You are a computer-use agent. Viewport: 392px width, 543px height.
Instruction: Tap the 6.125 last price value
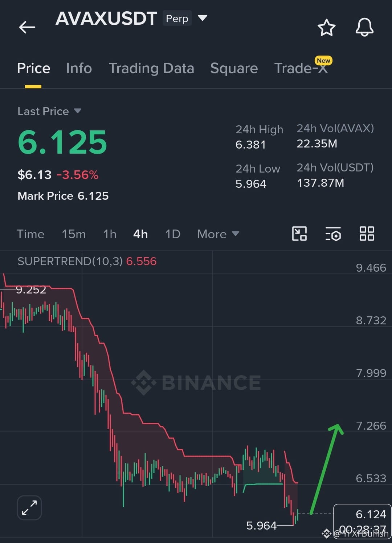click(x=62, y=142)
